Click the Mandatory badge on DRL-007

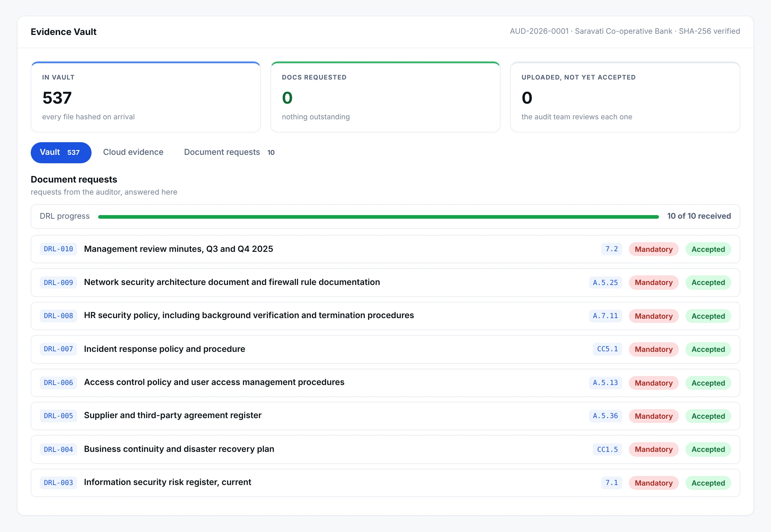[x=653, y=349]
